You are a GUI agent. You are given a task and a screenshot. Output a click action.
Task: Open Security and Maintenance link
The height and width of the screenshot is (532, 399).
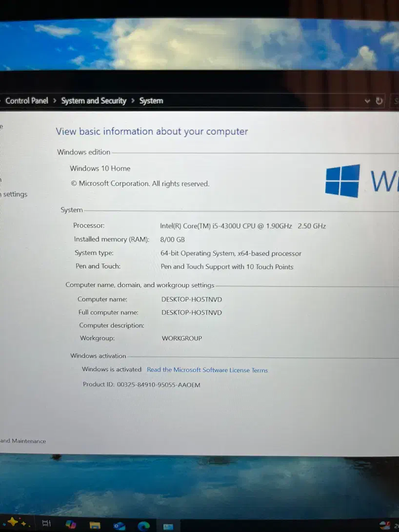point(23,441)
